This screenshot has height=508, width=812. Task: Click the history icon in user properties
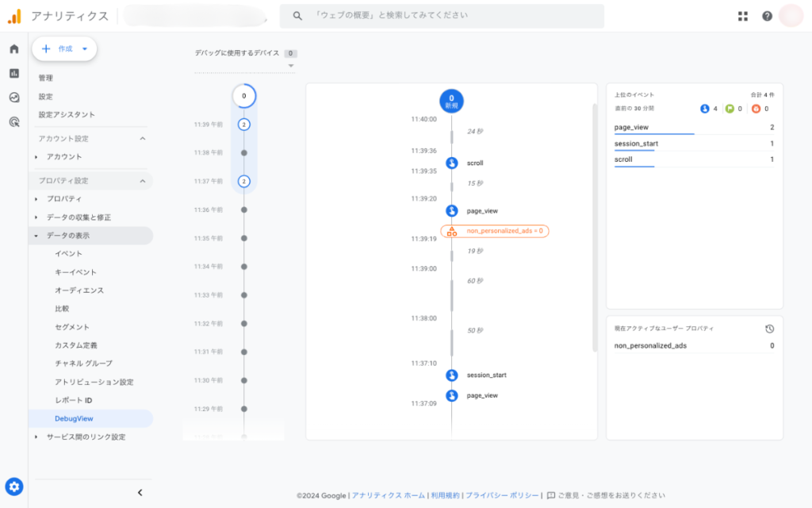coord(769,329)
